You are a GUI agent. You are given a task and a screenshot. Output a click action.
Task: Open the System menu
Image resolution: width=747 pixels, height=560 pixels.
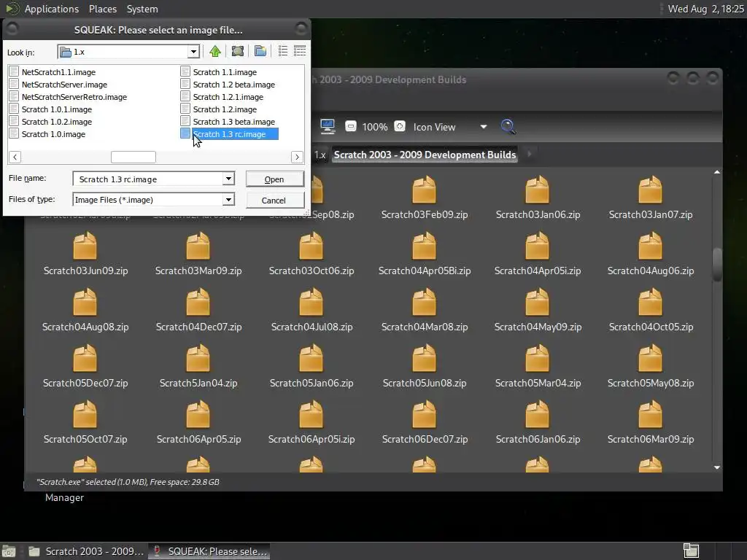click(x=142, y=9)
